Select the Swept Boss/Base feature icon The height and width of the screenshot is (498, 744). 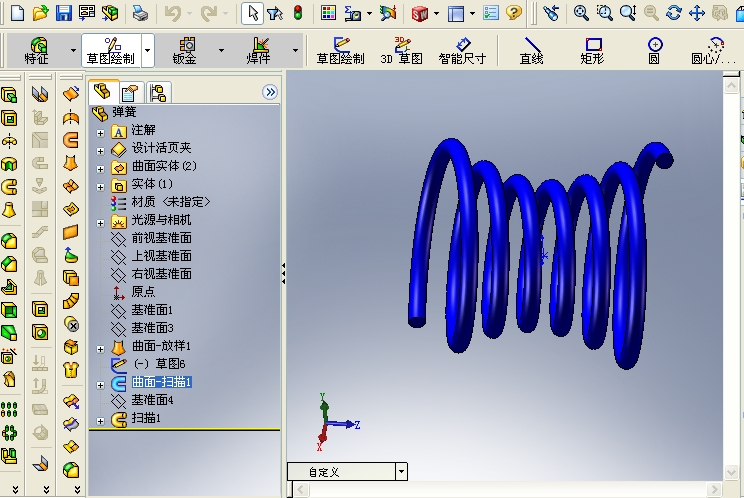(x=9, y=187)
